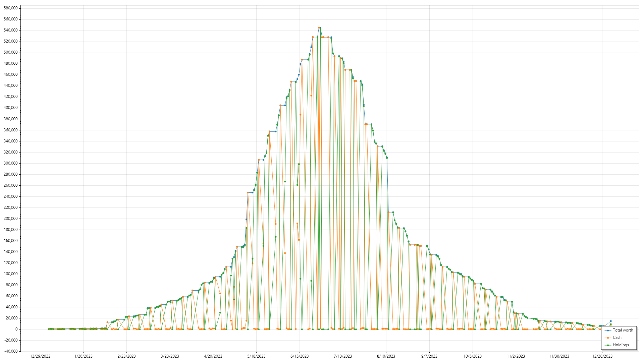Click the 7/13/2023 x-axis date label
644x362 pixels.
coord(342,356)
